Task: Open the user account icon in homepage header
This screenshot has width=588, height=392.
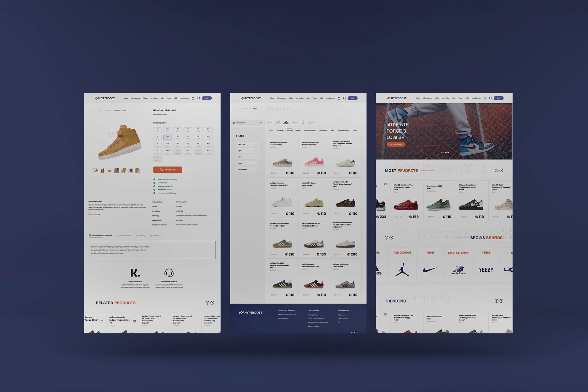Action: click(485, 98)
